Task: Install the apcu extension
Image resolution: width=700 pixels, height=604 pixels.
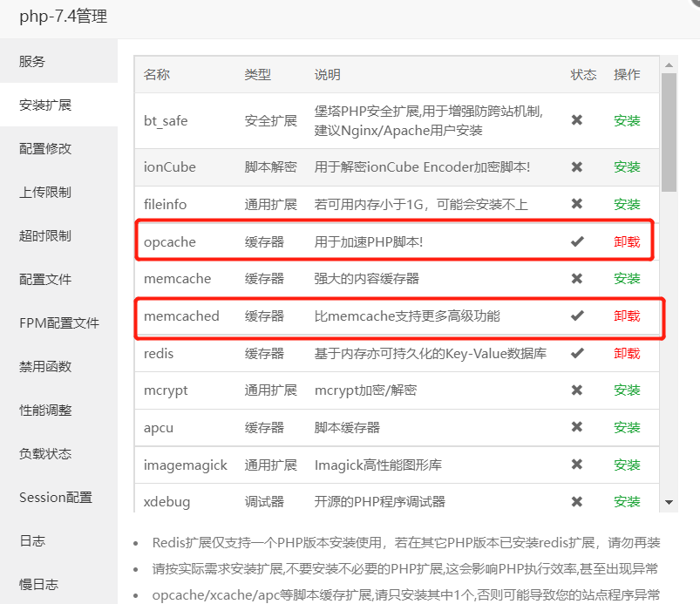Action: pyautogui.click(x=627, y=428)
